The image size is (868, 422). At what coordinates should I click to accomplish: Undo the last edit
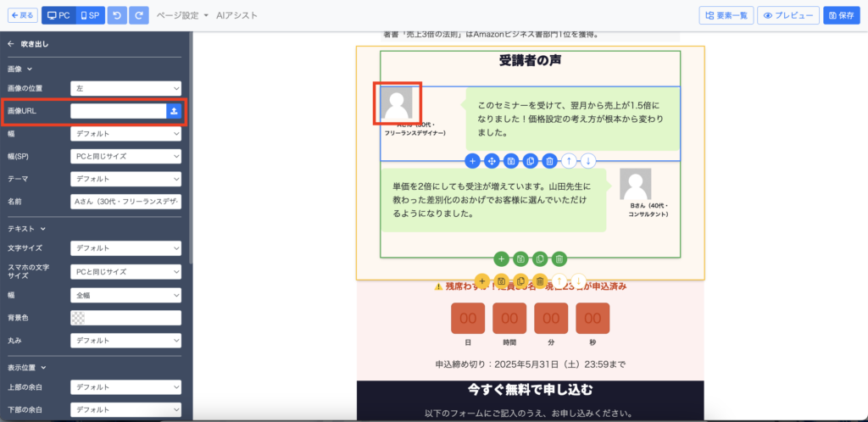(x=117, y=15)
